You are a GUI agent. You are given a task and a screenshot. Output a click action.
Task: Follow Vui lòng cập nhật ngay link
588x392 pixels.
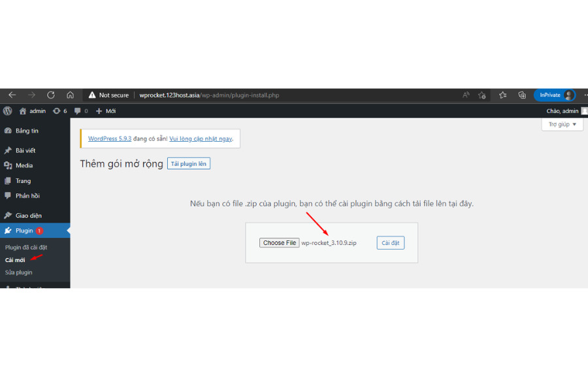[x=201, y=139]
